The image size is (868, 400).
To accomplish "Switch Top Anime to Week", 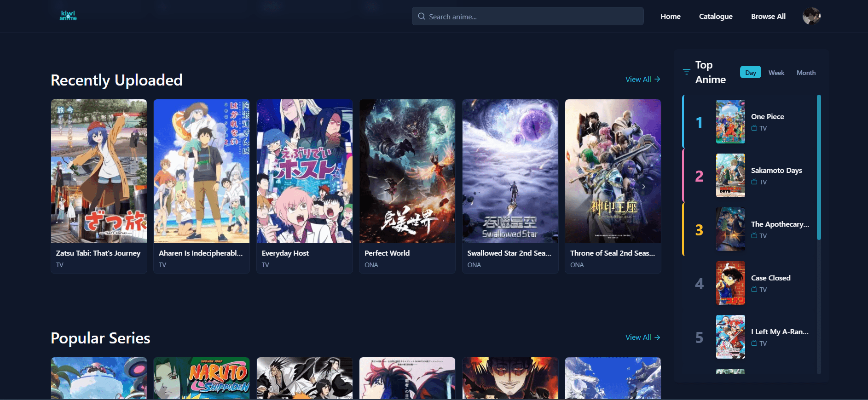I will click(776, 73).
